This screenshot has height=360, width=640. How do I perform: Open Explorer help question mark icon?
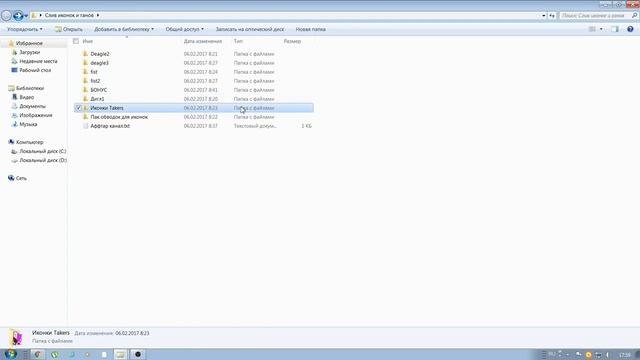coord(630,29)
